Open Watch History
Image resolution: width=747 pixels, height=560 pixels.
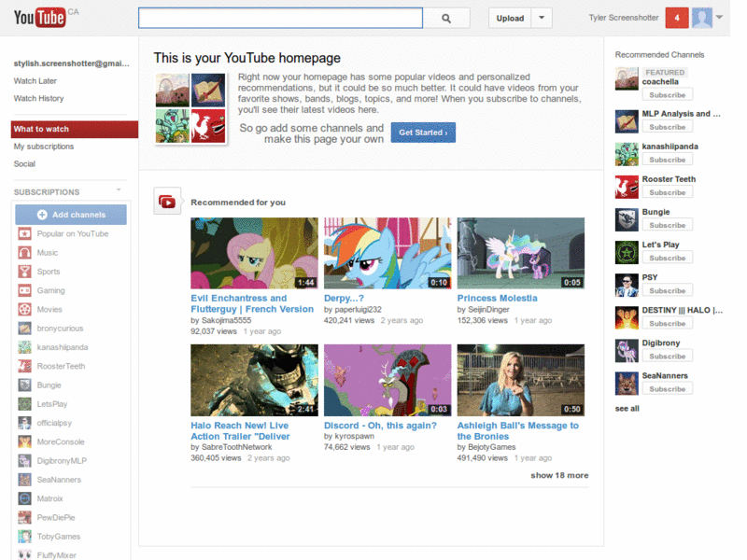point(38,98)
